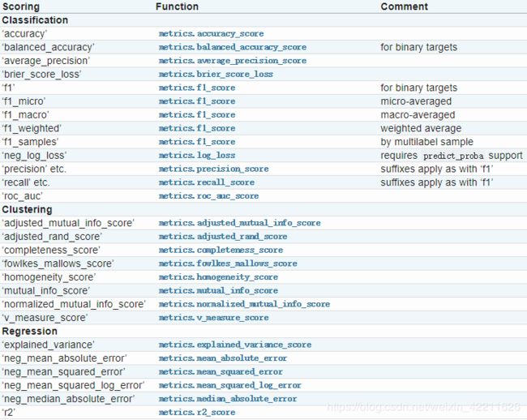Follow the metrics.v_measure_score link

click(213, 318)
